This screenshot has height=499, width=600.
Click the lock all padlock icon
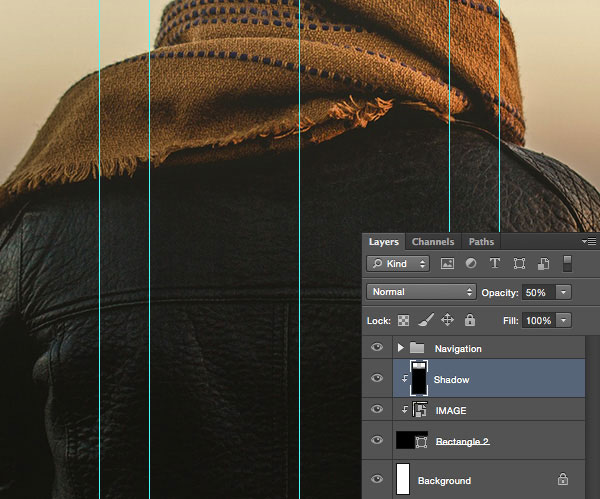470,320
